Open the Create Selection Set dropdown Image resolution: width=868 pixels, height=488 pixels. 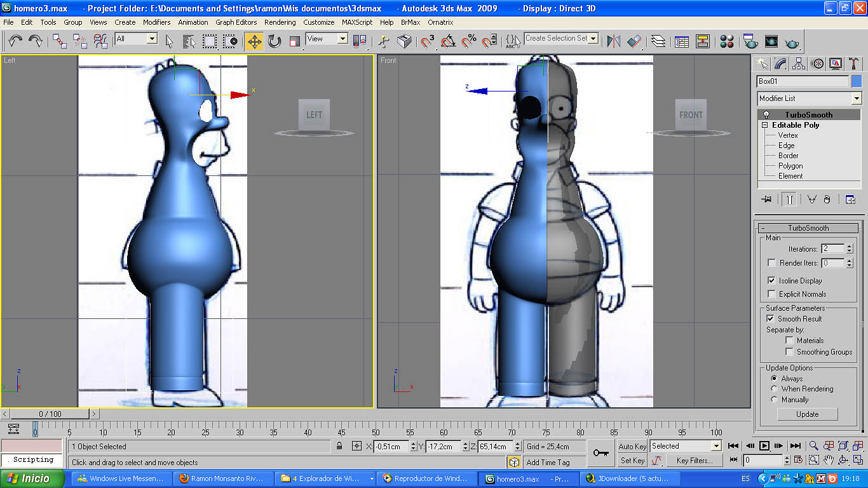[x=593, y=38]
